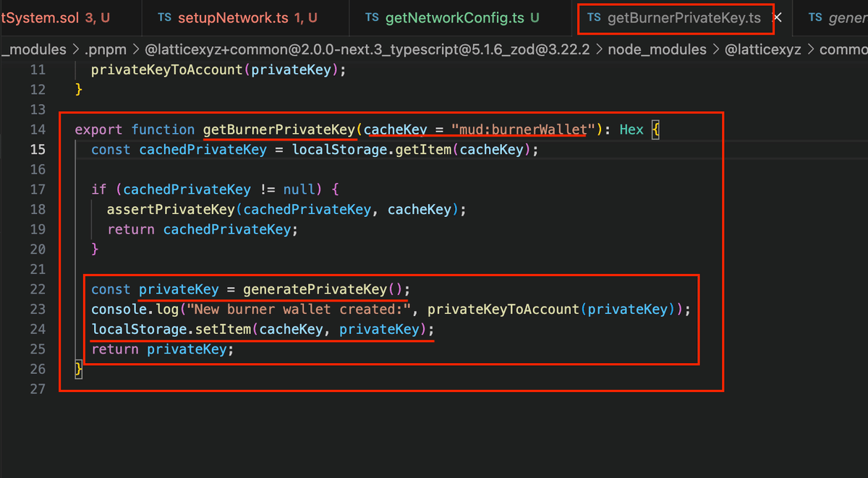Click line number 27 in the gutter

pyautogui.click(x=37, y=389)
